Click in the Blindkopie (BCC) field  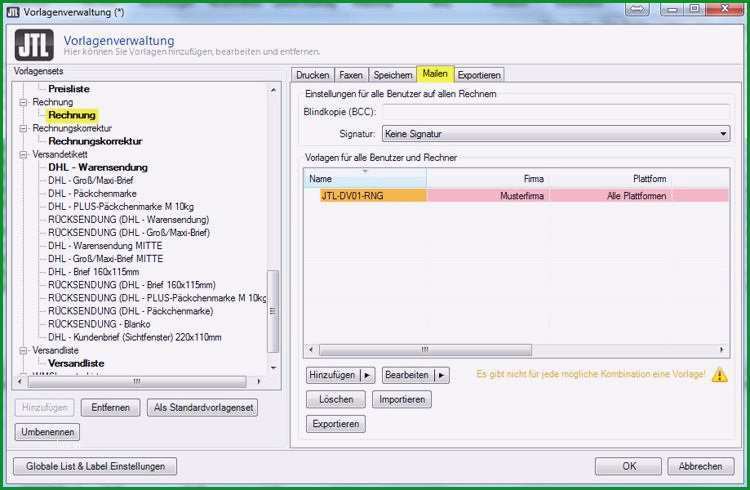556,112
